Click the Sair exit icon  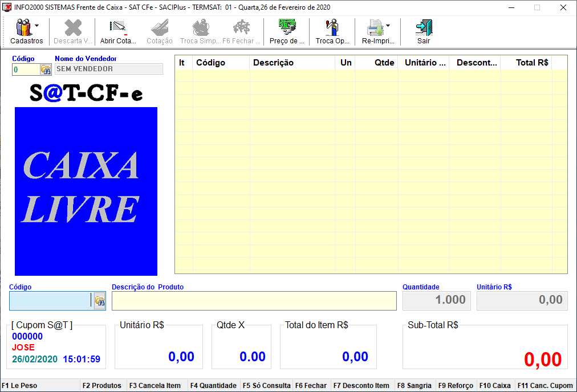(x=424, y=28)
